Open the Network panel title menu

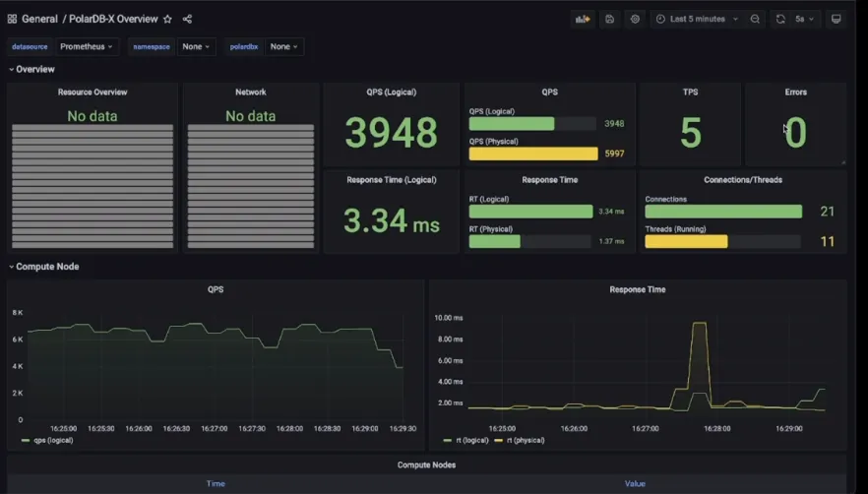[x=251, y=92]
